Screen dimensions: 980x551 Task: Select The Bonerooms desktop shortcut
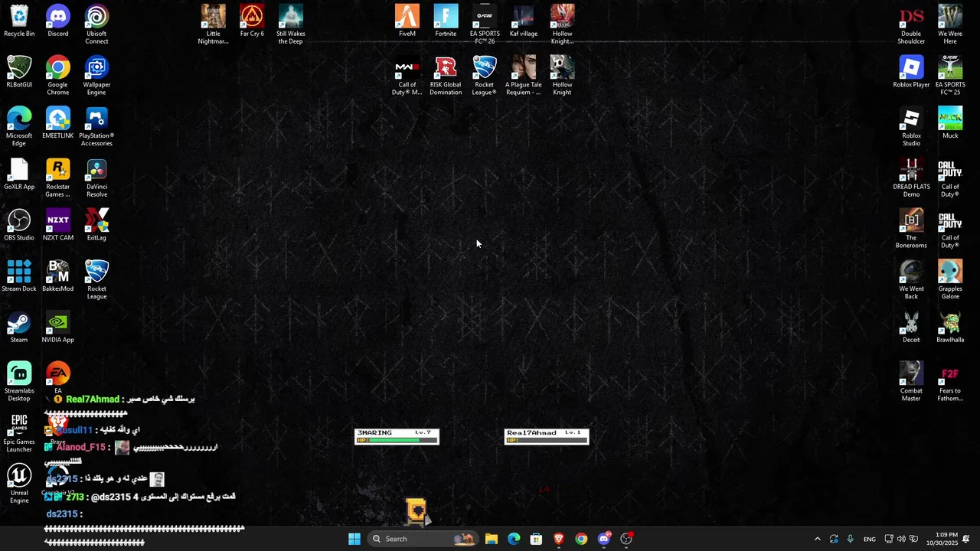[x=911, y=229]
